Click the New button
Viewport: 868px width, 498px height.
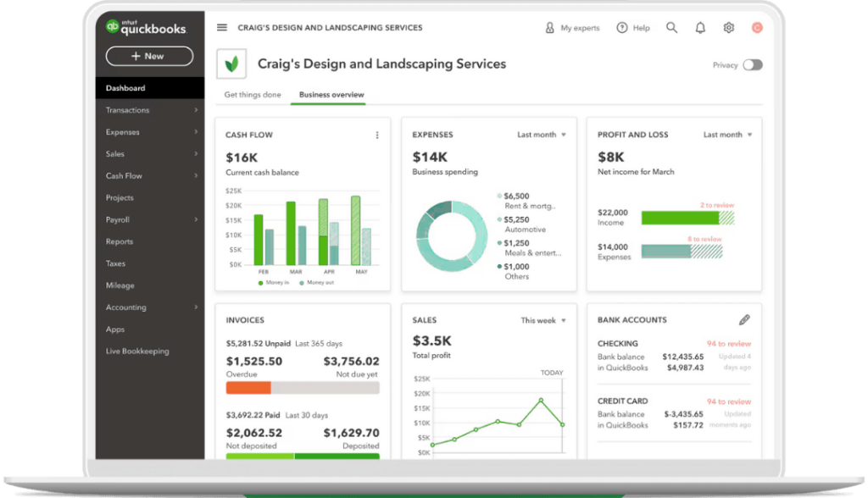pyautogui.click(x=149, y=56)
